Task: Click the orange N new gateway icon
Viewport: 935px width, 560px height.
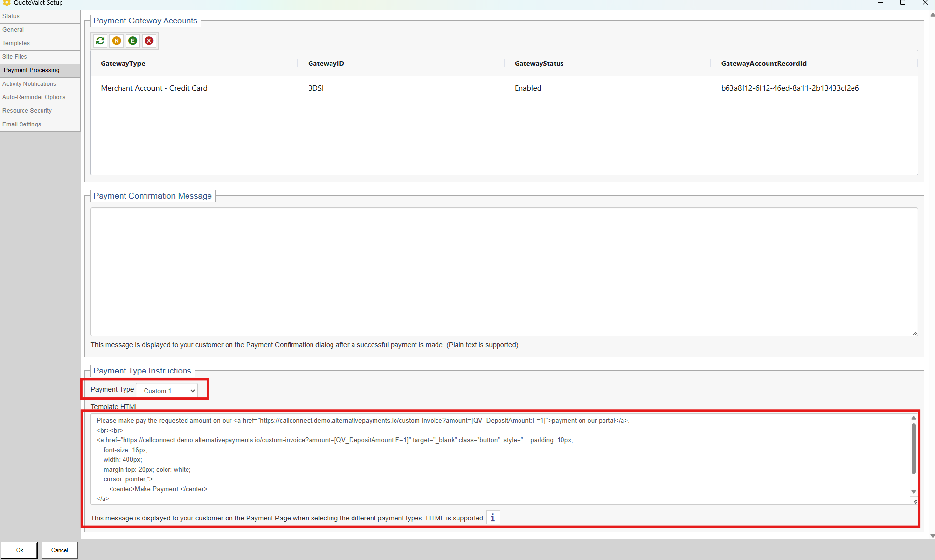Action: coord(117,41)
